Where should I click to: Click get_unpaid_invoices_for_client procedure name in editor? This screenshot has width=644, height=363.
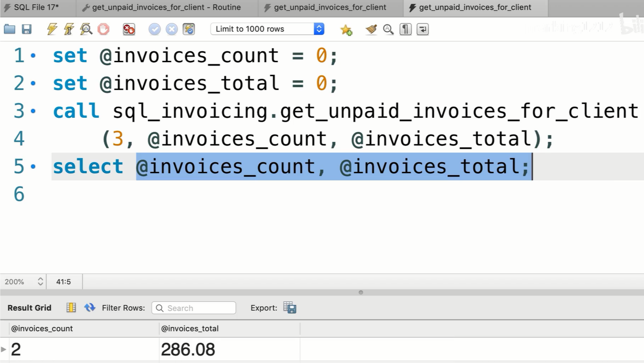click(x=459, y=111)
